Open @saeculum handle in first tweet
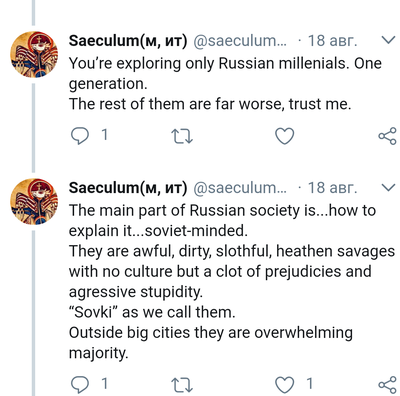Viewport: 400px width, 396px height. (240, 41)
